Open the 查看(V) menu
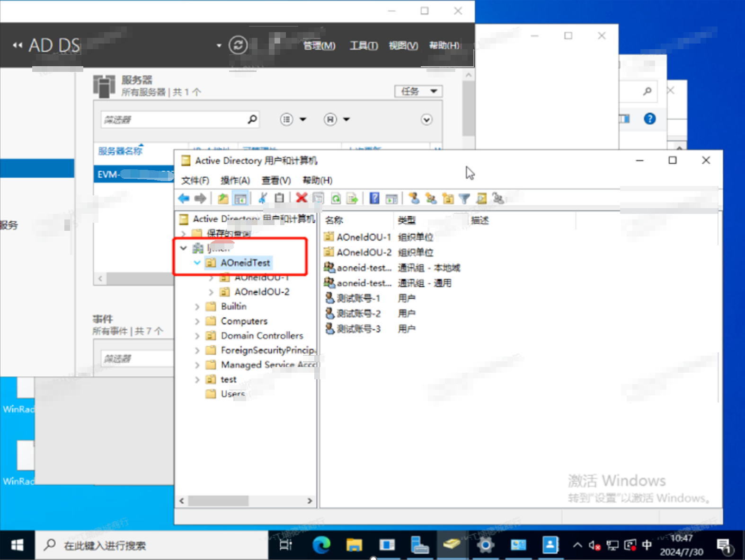 (x=276, y=180)
